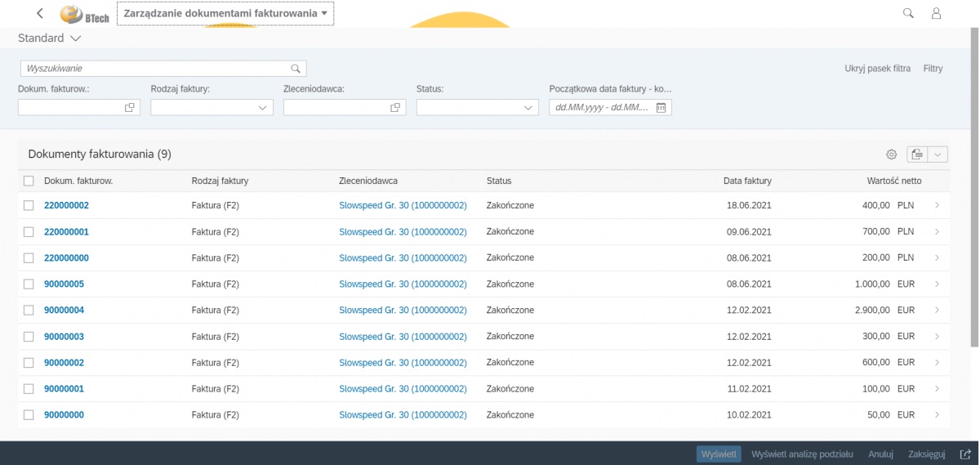Open the search magnifier in header
The height and width of the screenshot is (465, 980).
coord(907,13)
